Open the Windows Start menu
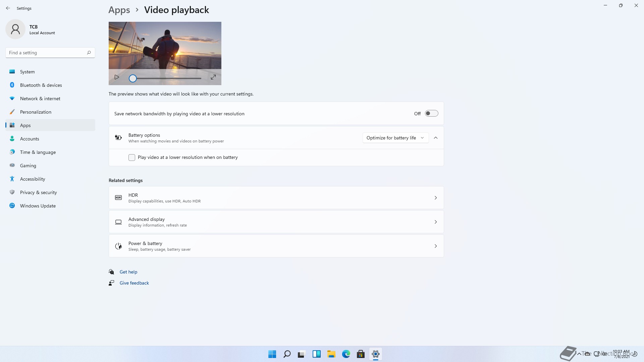 coord(272,354)
